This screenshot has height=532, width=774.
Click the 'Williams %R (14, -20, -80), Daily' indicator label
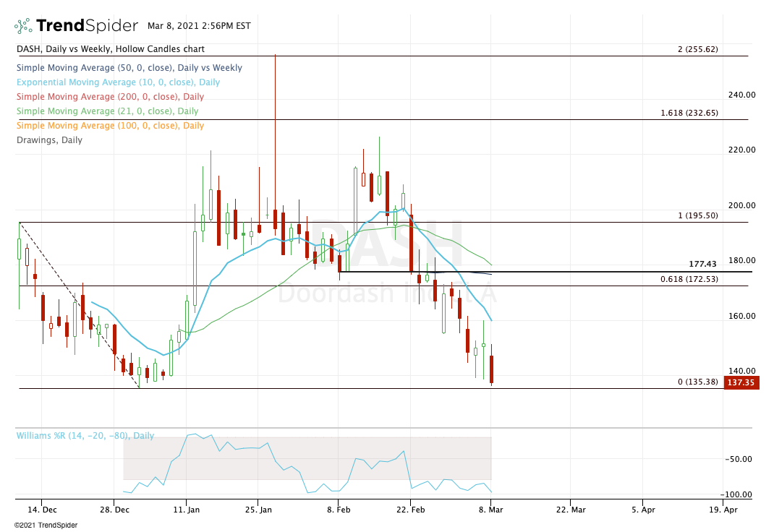point(85,436)
